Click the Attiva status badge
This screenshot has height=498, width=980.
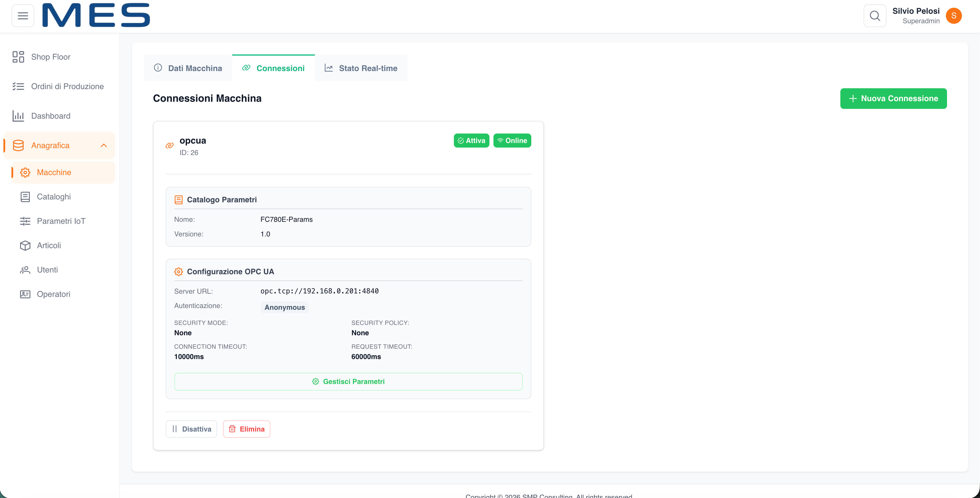tap(471, 141)
